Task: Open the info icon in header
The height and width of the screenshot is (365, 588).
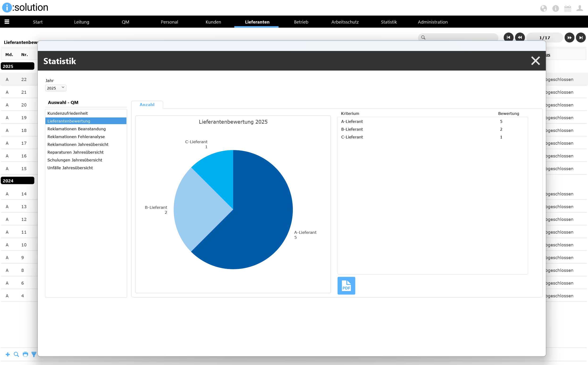Action: [555, 8]
